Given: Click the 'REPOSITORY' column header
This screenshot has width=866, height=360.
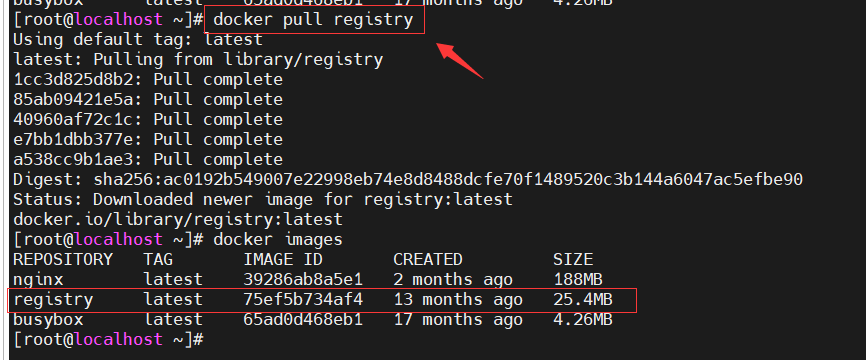Looking at the screenshot, I should click(63, 260).
